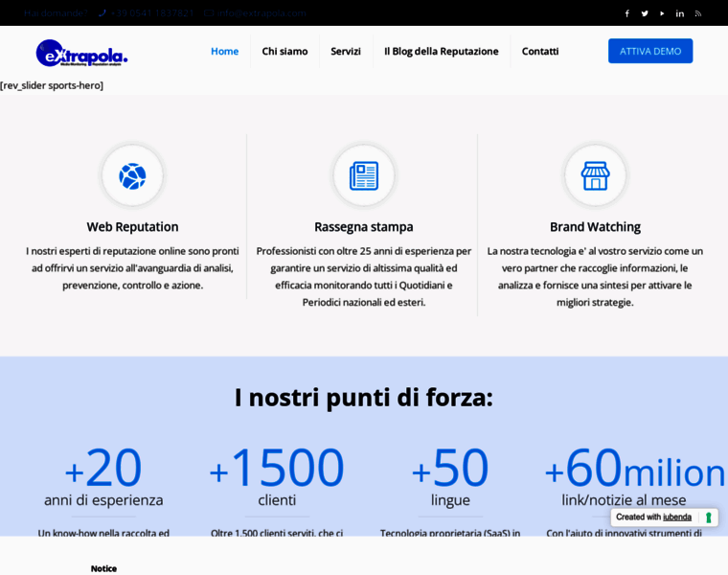Open the Twitter social icon
The image size is (728, 575).
645,13
